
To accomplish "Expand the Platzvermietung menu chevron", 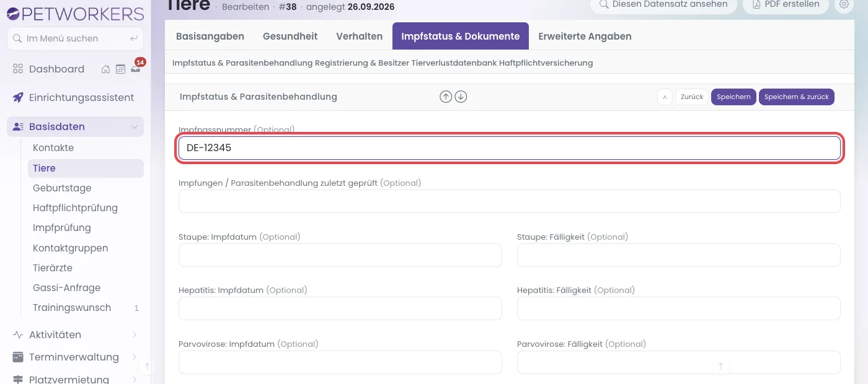I will [x=134, y=379].
